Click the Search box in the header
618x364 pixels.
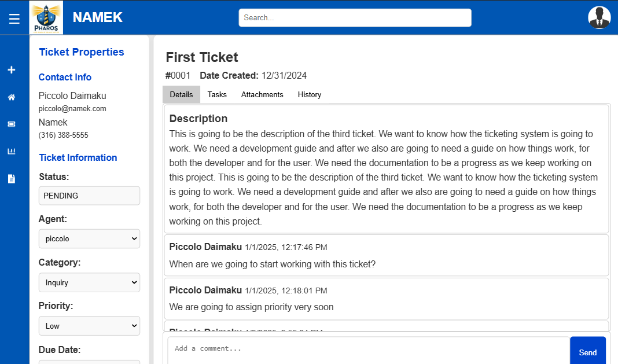pos(355,17)
